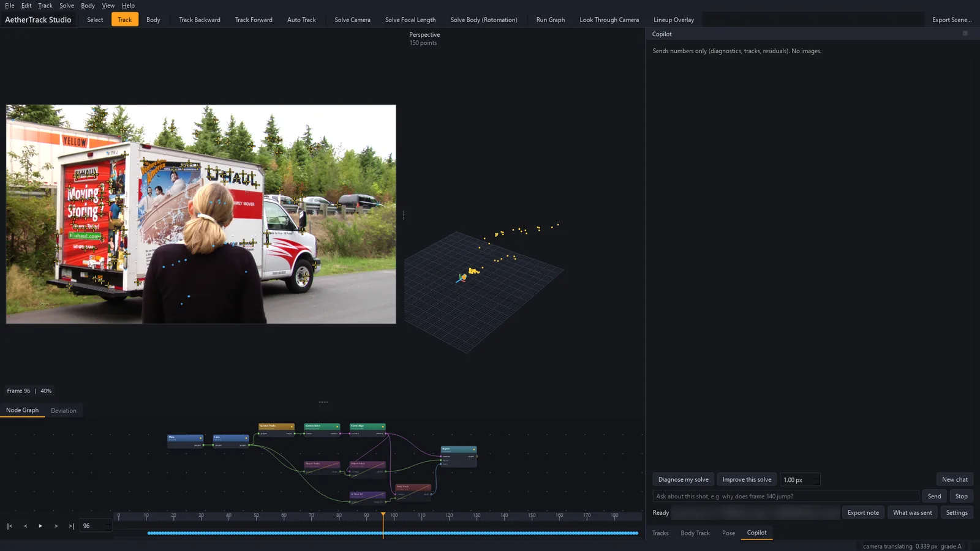The width and height of the screenshot is (980, 551).
Task: Toggle the Lineup Overlay
Action: click(674, 20)
